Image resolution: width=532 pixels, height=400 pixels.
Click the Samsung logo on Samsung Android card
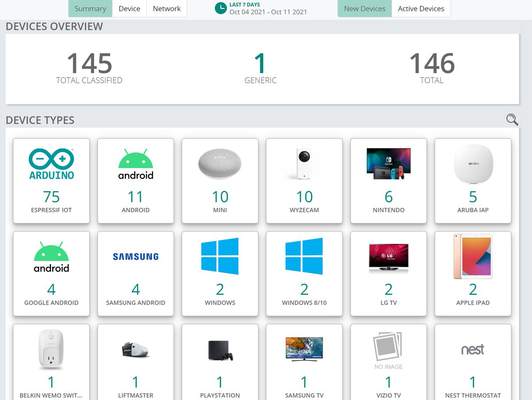pyautogui.click(x=136, y=256)
